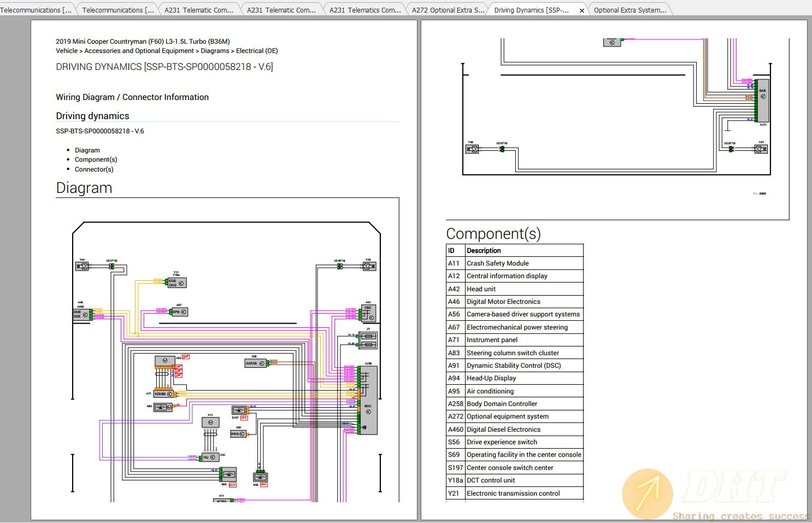This screenshot has height=523, width=812.
Task: Click the Vehicle breadcrumb
Action: pyautogui.click(x=67, y=51)
